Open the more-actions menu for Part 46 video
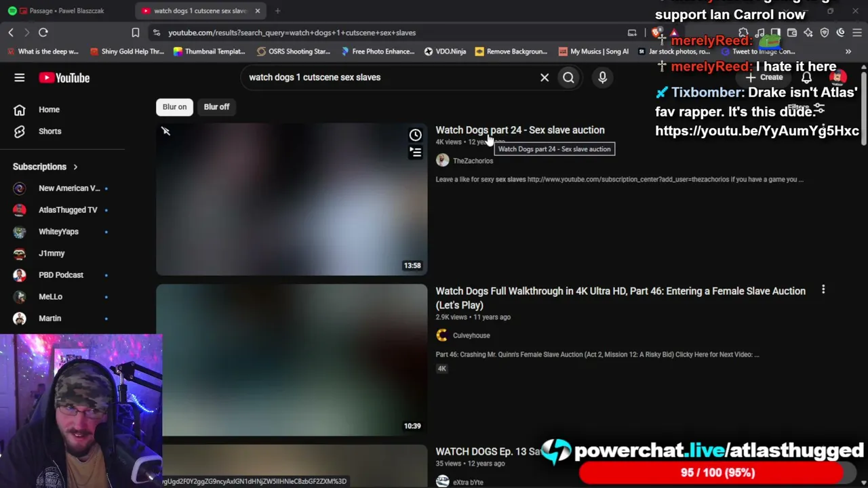 pyautogui.click(x=823, y=290)
